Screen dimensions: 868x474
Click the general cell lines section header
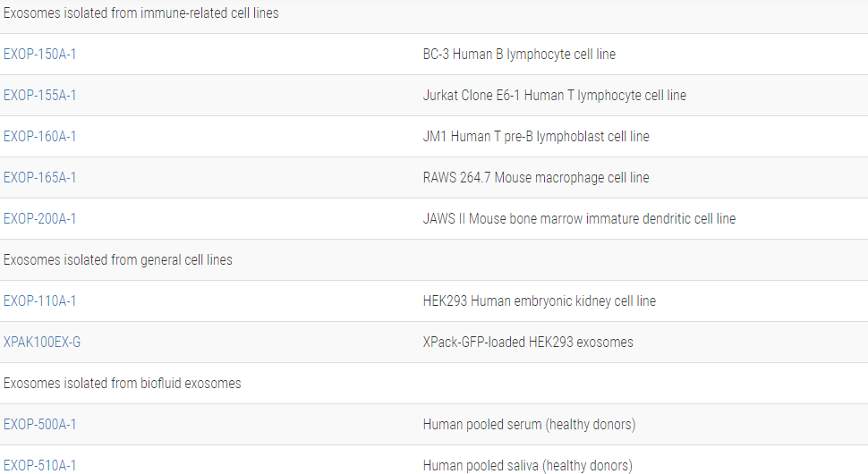click(118, 260)
